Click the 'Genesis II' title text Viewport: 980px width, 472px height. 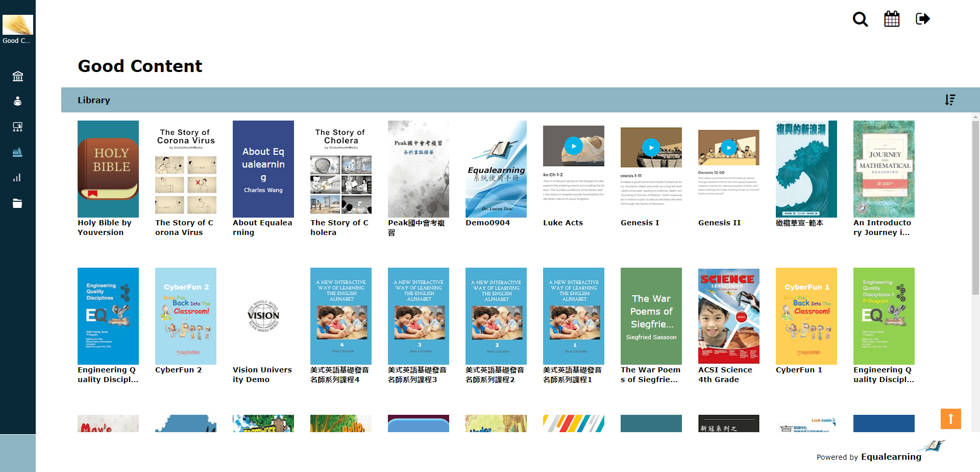tap(720, 223)
